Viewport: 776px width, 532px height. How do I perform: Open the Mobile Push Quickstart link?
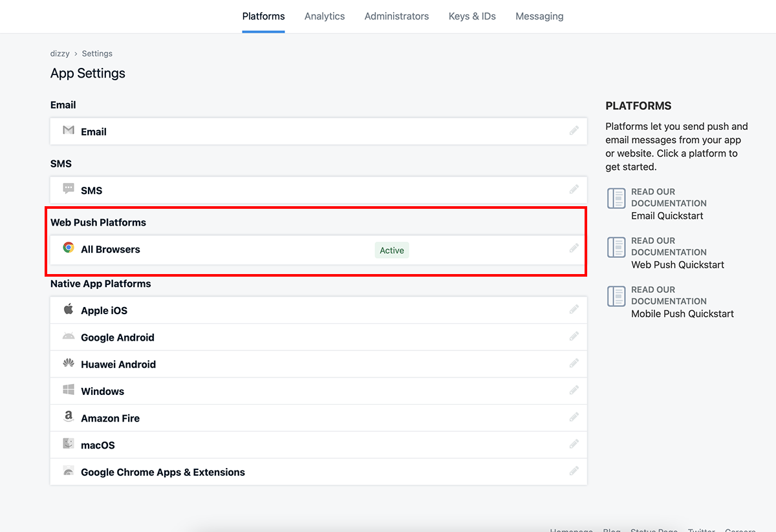point(682,314)
